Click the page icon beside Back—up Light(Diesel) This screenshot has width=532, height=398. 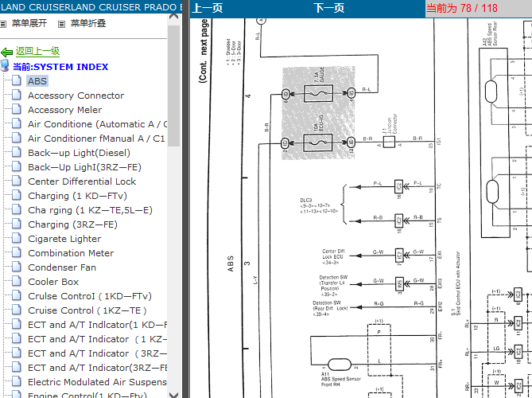[16, 152]
